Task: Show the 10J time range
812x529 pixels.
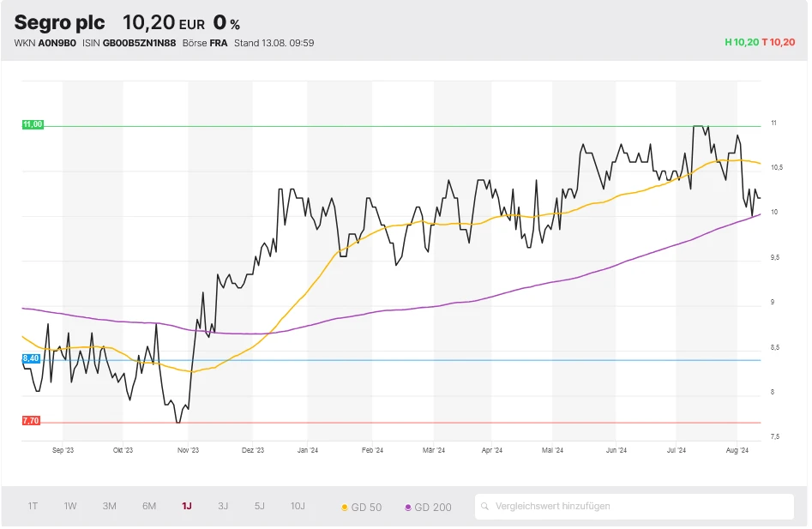Action: (x=298, y=506)
